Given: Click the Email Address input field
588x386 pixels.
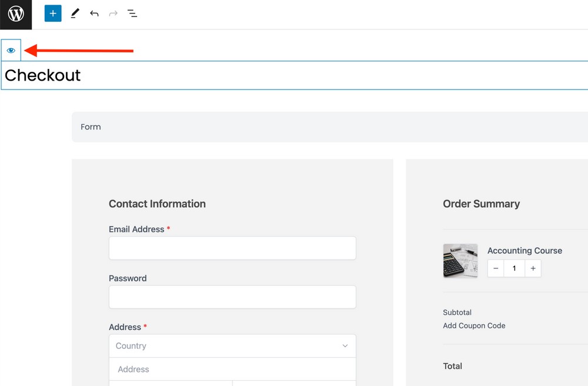Looking at the screenshot, I should pos(232,248).
